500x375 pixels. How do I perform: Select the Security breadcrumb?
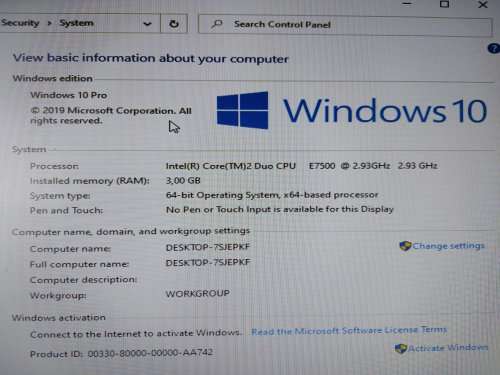click(20, 23)
